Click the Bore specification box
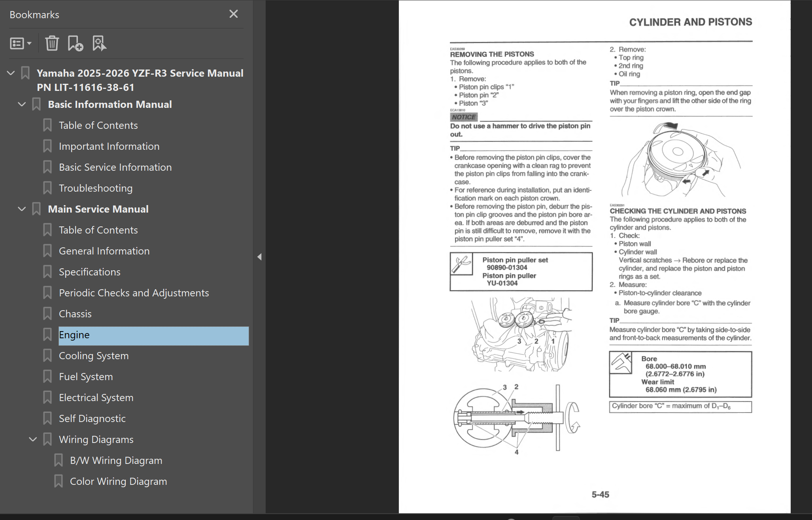This screenshot has width=812, height=520. click(680, 374)
